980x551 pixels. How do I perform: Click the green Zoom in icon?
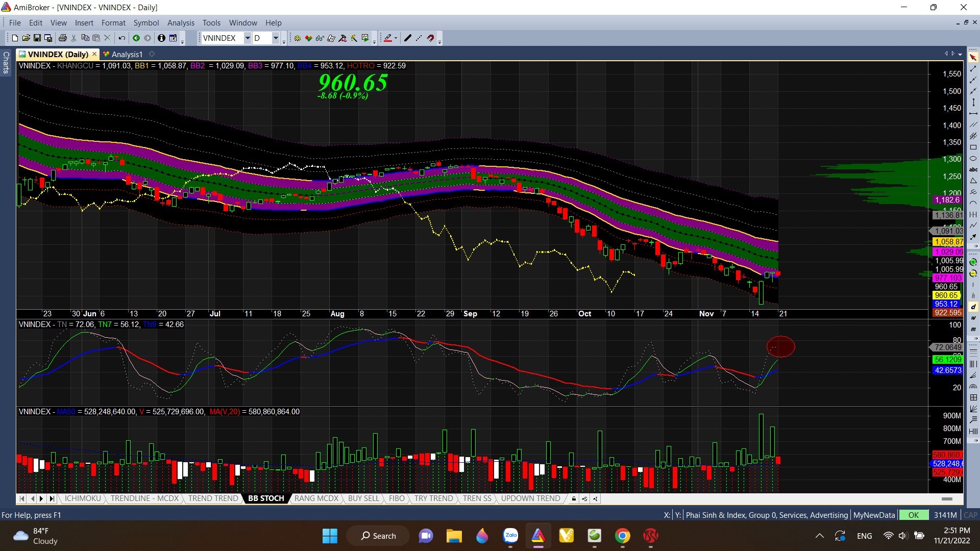point(973,262)
